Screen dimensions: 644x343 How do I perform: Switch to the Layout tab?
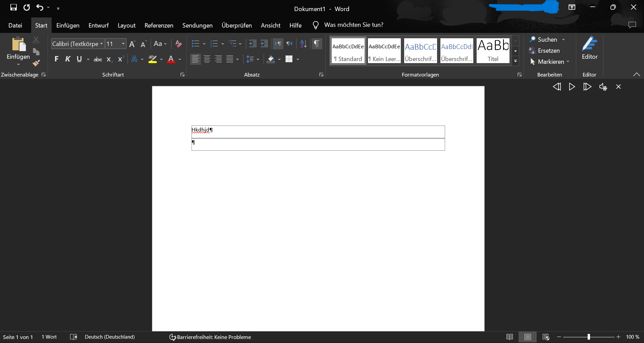(x=126, y=25)
